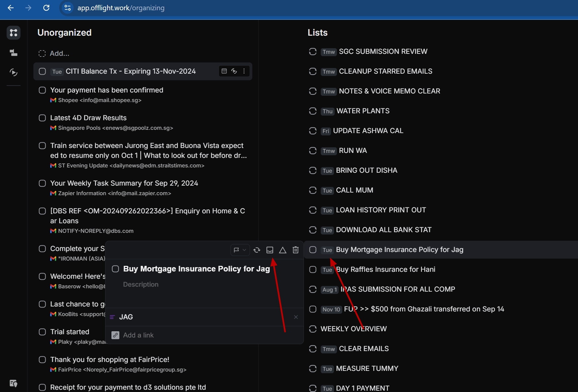578x392 pixels.
Task: Reload the page with browser refresh
Action: point(46,8)
